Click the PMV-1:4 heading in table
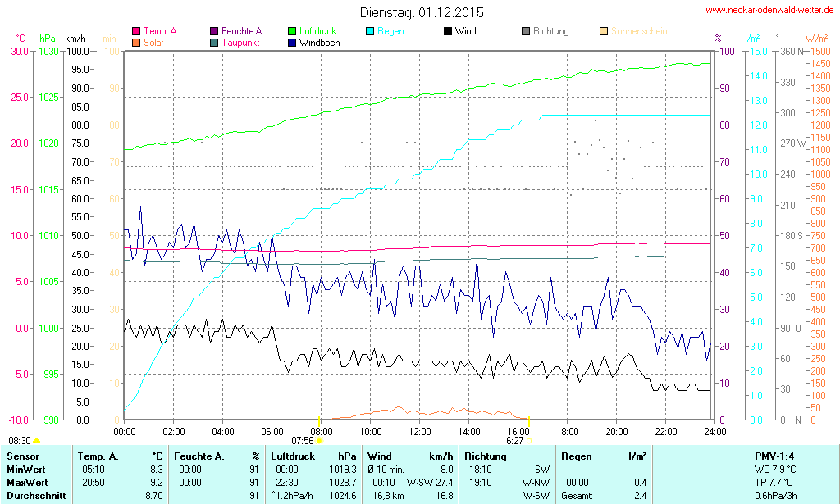Screen dimensions: 840x504 tap(774, 456)
